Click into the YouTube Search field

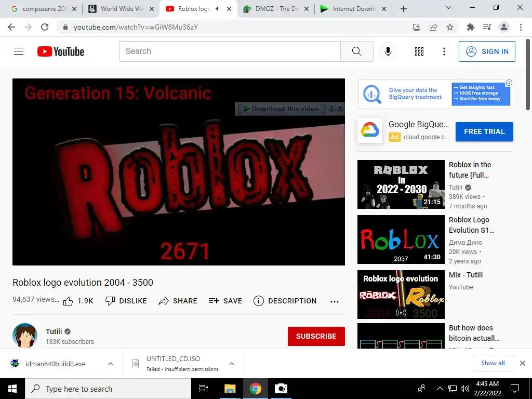click(x=230, y=51)
